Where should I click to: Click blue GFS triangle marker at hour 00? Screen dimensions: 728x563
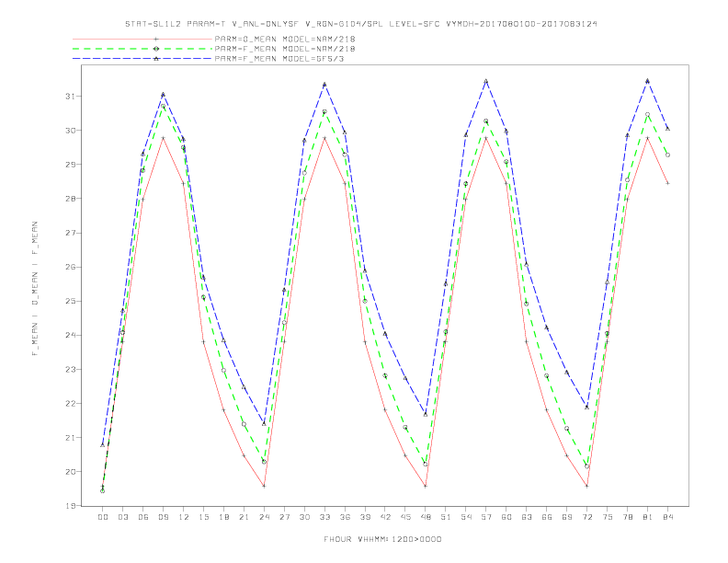pos(103,445)
